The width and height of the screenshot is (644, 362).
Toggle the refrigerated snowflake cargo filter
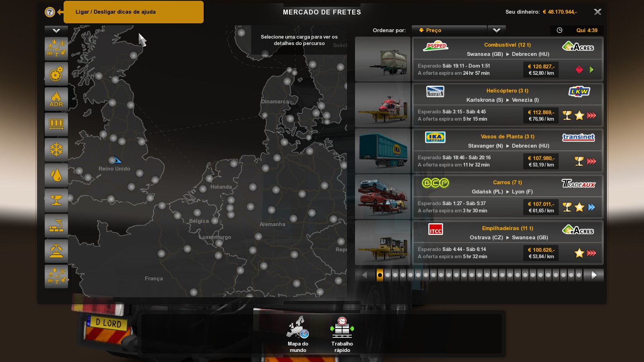coord(56,150)
